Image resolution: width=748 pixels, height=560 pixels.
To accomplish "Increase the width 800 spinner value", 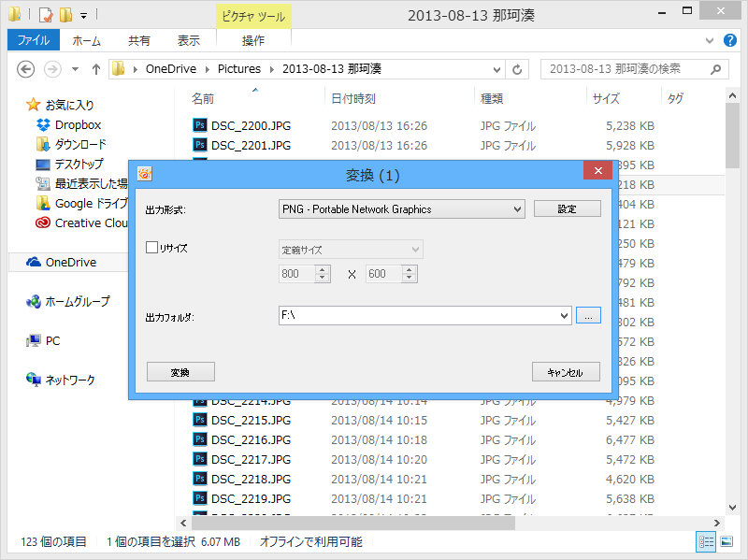I will tap(323, 269).
